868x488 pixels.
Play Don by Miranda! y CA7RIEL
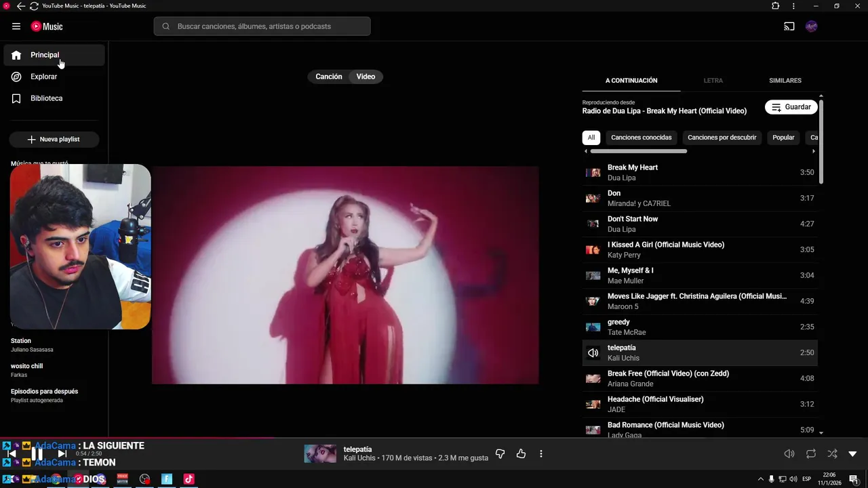pyautogui.click(x=700, y=198)
